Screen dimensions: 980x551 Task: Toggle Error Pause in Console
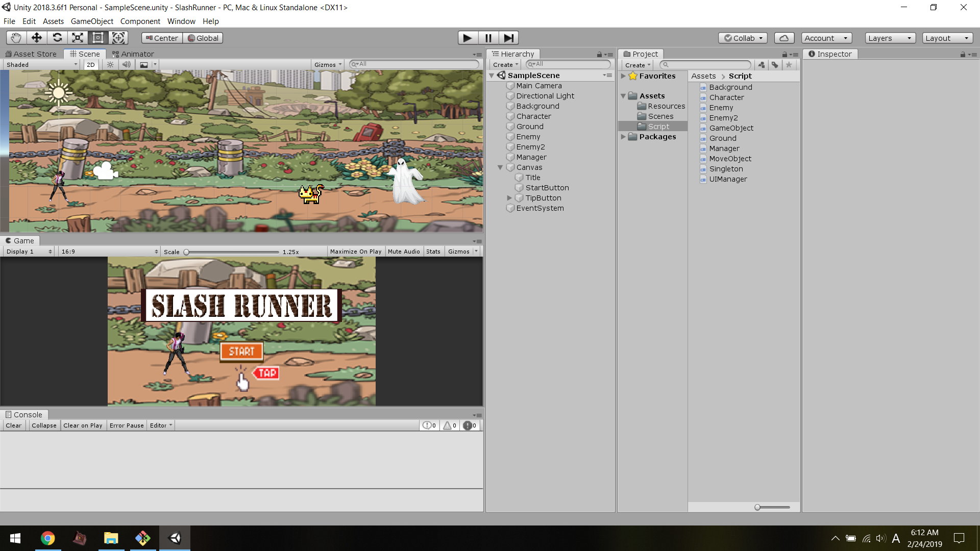pos(127,425)
